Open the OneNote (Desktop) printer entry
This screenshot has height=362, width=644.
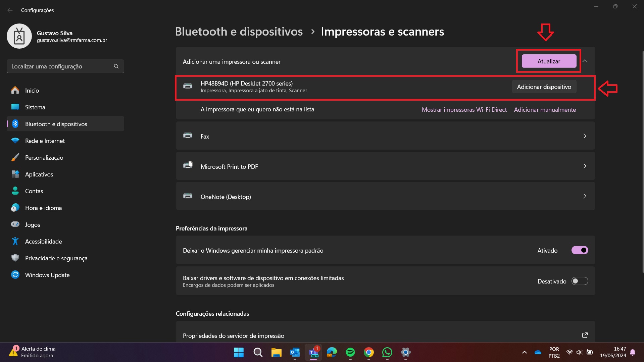click(385, 197)
